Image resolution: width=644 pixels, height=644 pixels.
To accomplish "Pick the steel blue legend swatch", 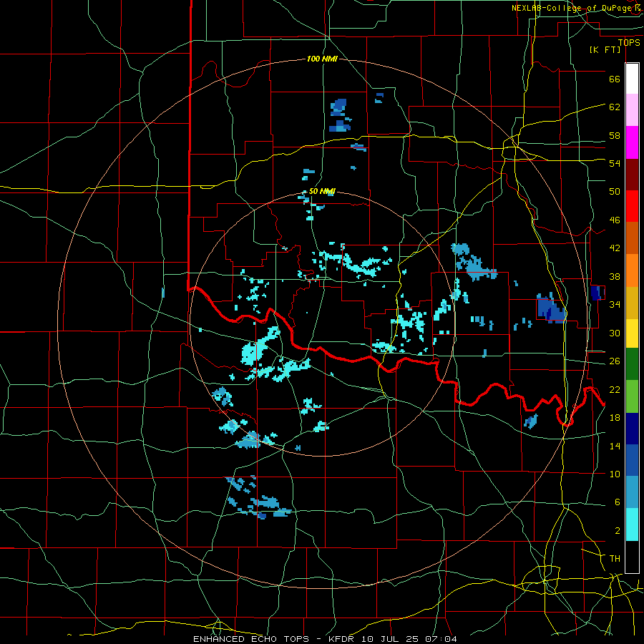I will (632, 492).
